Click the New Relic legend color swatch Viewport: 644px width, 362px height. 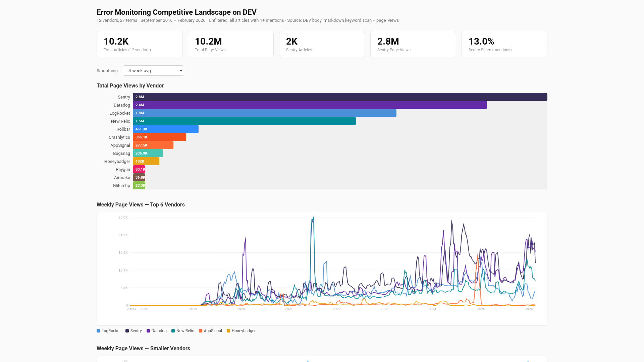173,331
